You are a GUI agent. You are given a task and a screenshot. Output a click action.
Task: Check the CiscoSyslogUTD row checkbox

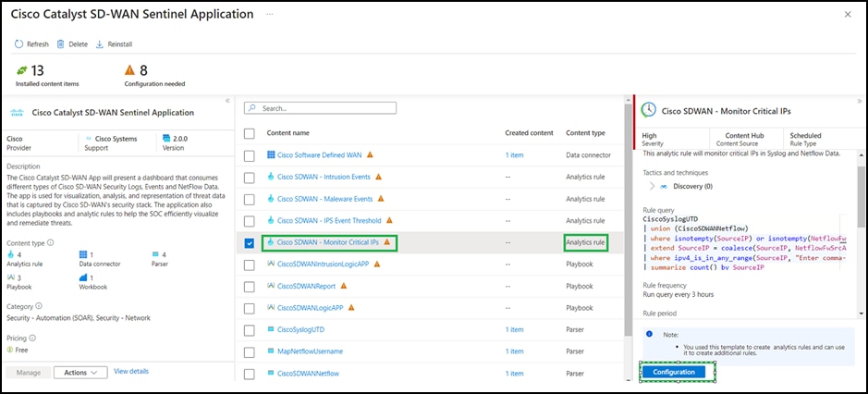pos(249,329)
